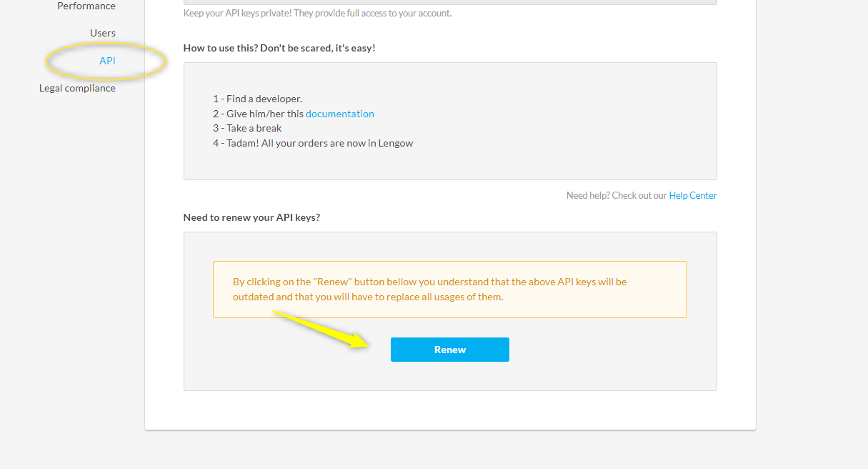The image size is (868, 469).
Task: Open the Performance settings section
Action: 86,6
